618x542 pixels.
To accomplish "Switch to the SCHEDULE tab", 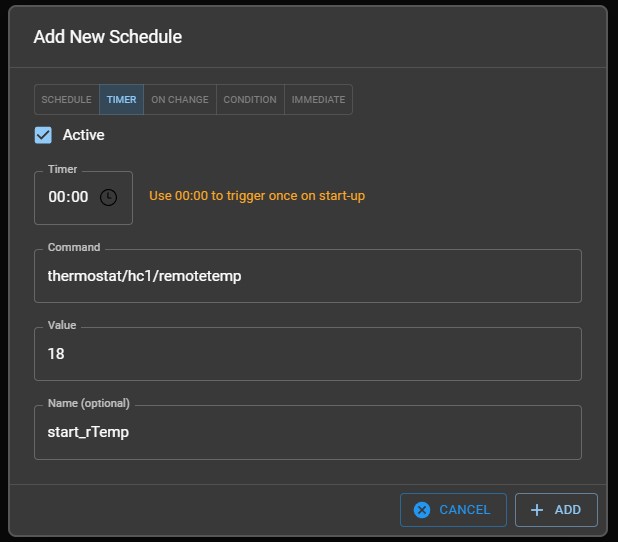I will (67, 100).
